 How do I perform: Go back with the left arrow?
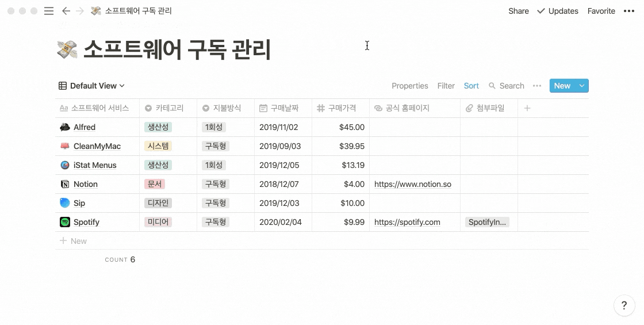pyautogui.click(x=66, y=11)
